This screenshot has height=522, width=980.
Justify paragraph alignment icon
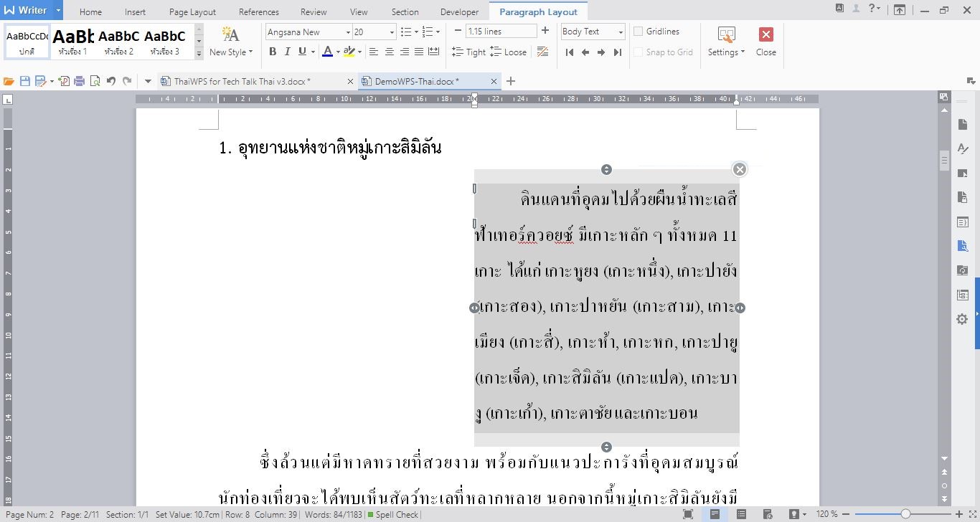pyautogui.click(x=419, y=52)
